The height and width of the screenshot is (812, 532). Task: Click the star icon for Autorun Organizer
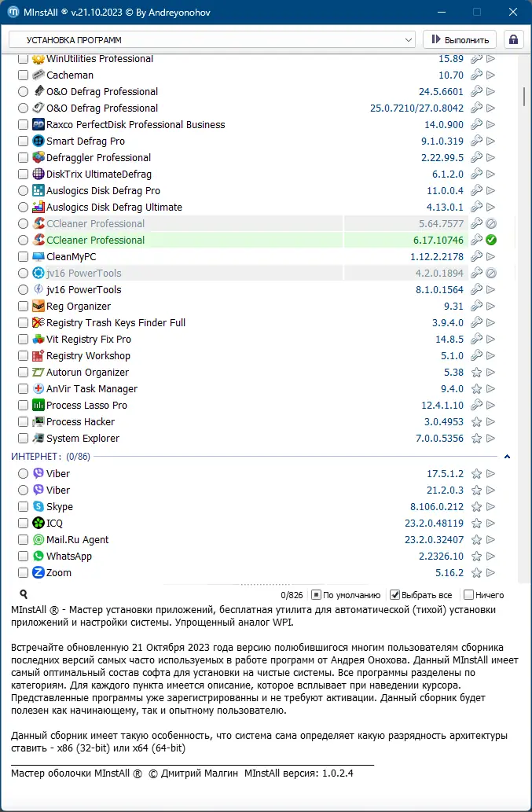click(x=477, y=373)
